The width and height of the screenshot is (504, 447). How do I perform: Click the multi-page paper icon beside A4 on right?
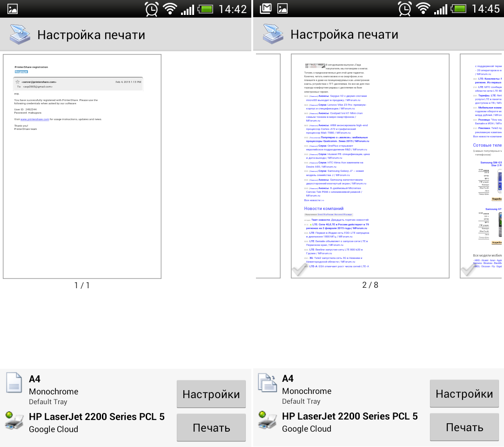[267, 382]
